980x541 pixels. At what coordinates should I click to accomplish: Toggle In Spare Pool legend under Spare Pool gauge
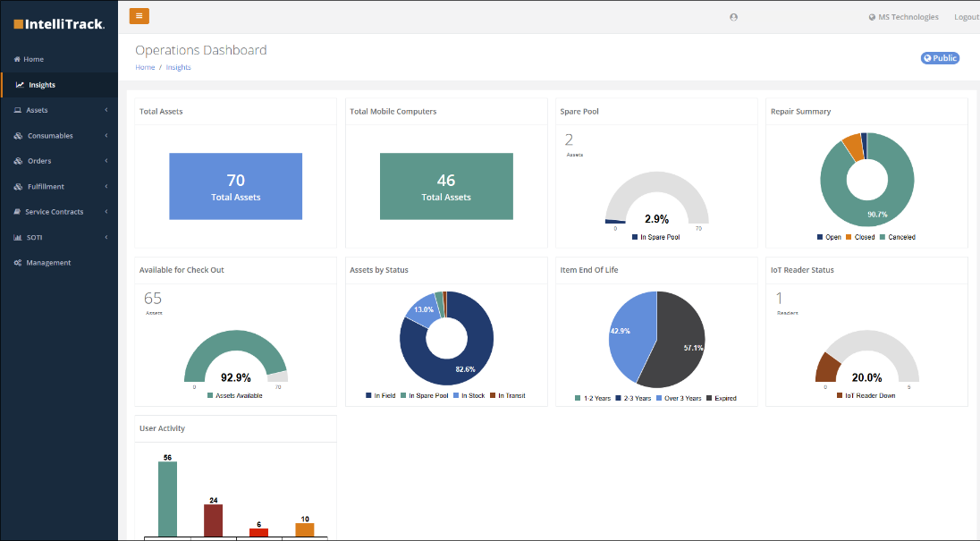click(x=655, y=237)
